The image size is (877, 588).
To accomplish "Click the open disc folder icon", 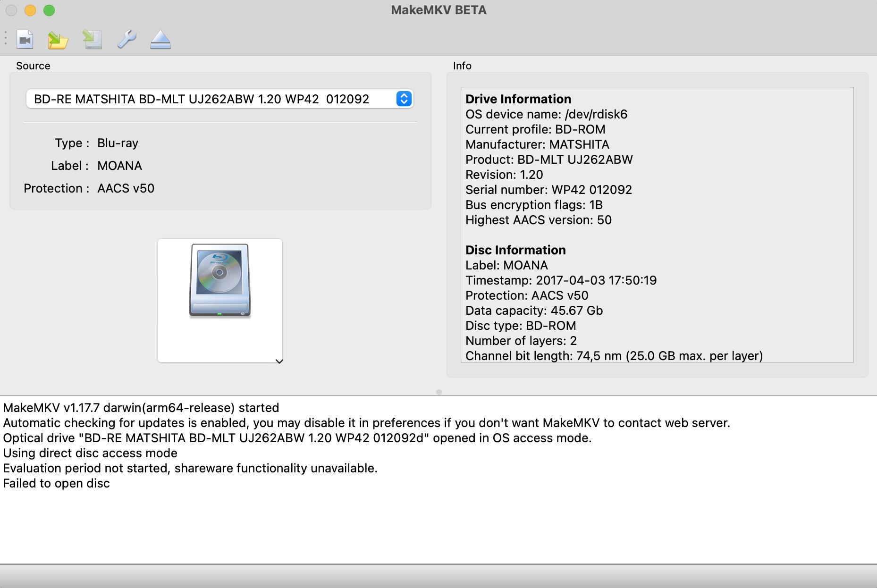I will (58, 40).
